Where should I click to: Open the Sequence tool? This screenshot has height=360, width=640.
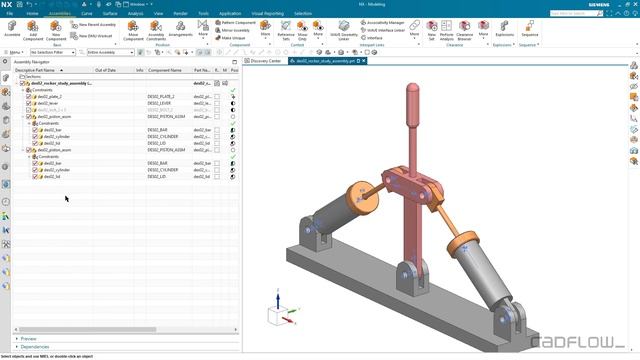coord(529,29)
